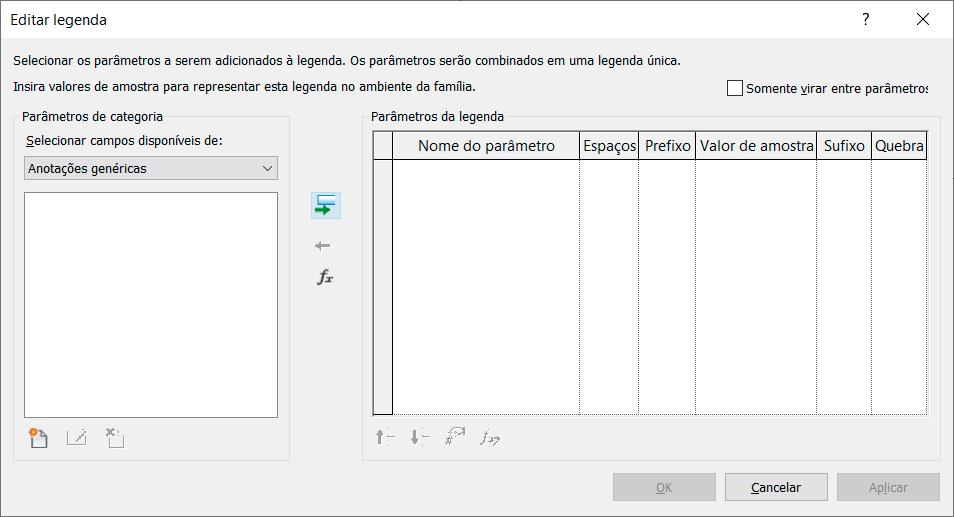Click the Aplicar button
Screen dimensions: 954x517
888,487
